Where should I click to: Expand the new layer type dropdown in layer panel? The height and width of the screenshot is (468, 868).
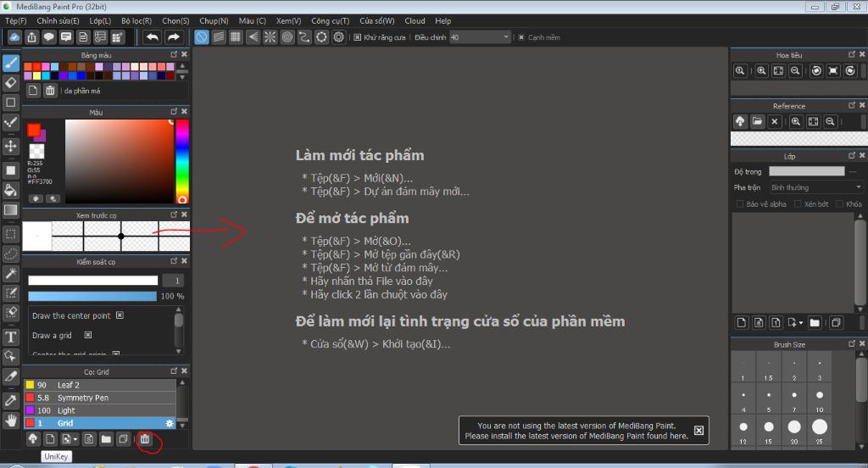tap(800, 322)
